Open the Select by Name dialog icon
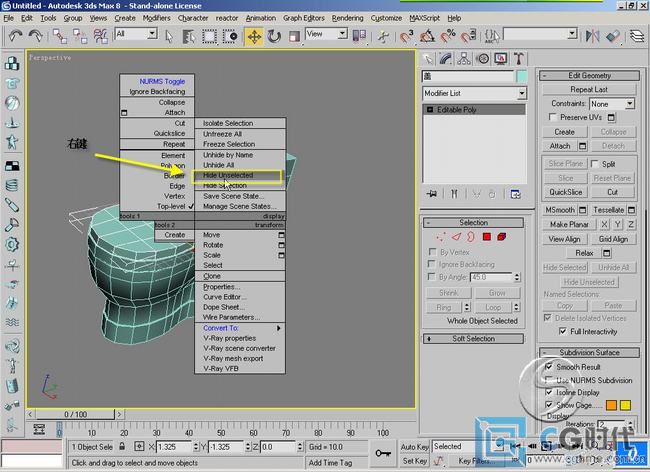650x472 pixels. point(189,36)
